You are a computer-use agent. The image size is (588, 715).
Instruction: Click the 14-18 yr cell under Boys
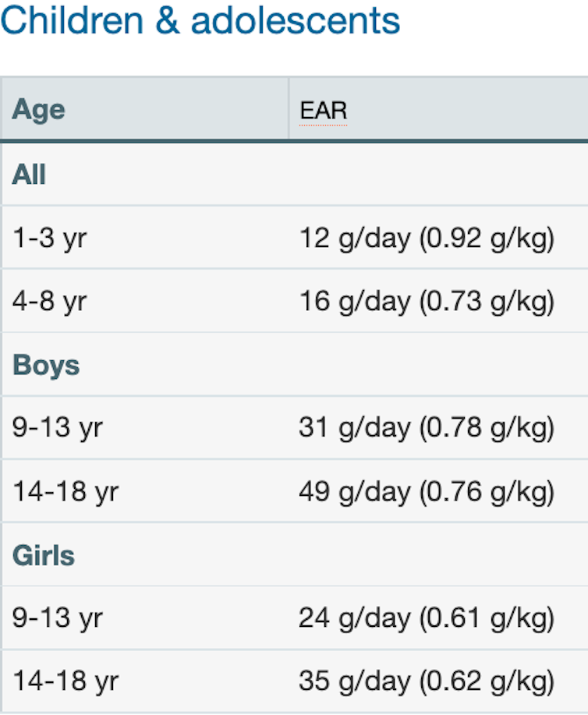click(x=65, y=491)
